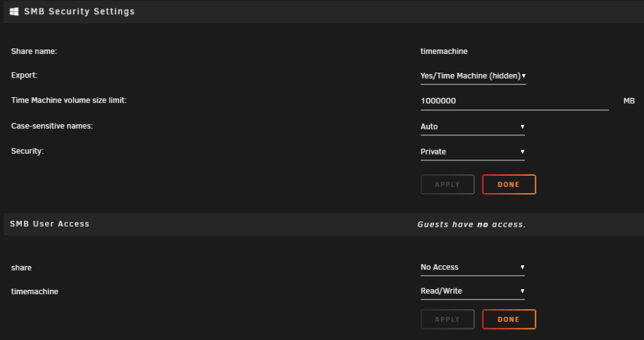The image size is (644, 340).
Task: Click the MB unit label
Action: pos(629,101)
